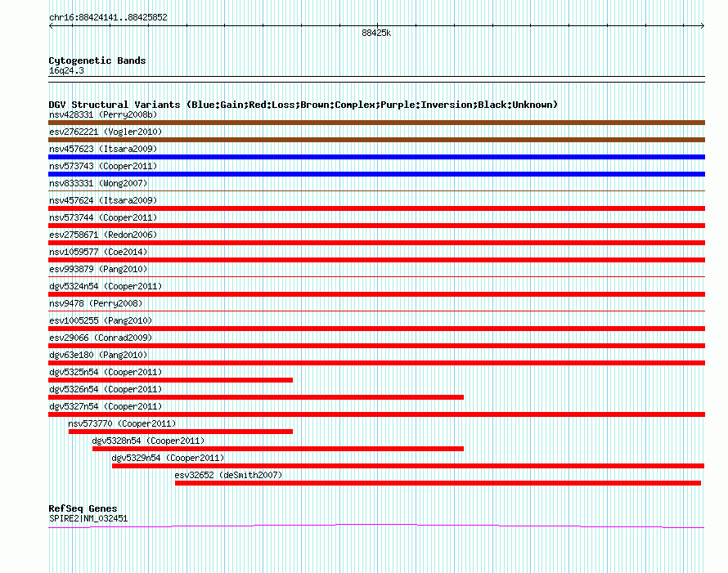Viewport: 728px width, 573px height.
Task: Open variant dgv63e180 (Pang2010) label
Action: [x=98, y=355]
